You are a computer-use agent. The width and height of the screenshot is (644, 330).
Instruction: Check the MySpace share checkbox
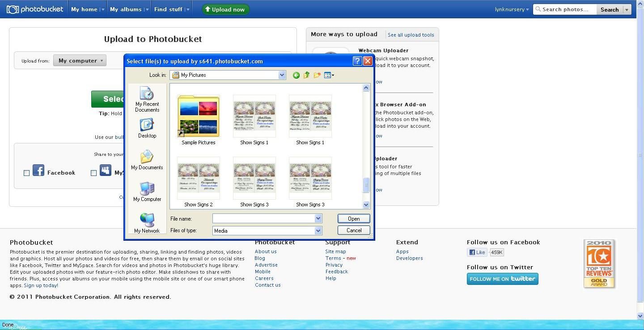click(x=93, y=173)
